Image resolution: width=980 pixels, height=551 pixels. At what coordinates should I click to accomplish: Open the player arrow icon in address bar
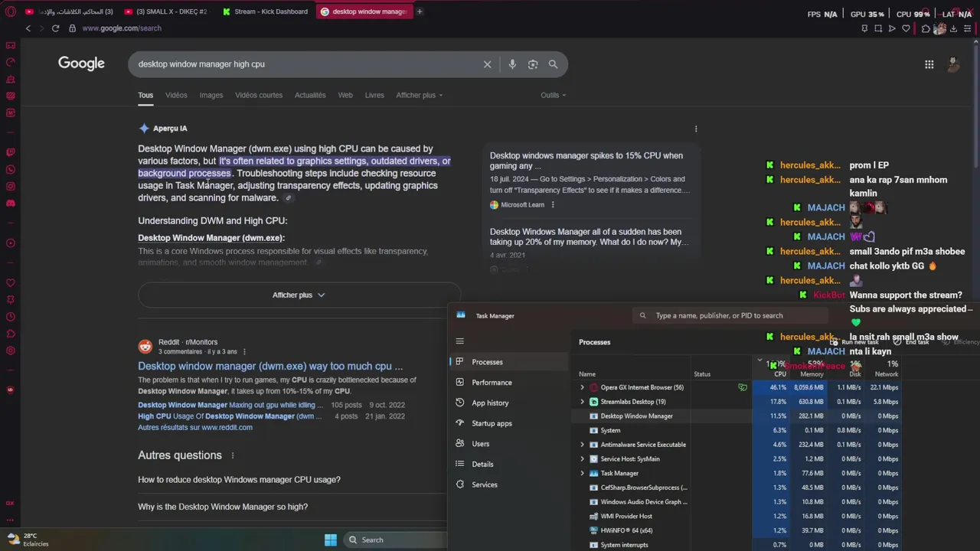[892, 28]
